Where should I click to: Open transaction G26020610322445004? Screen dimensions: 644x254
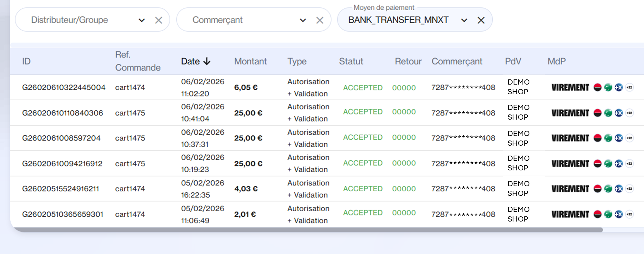(63, 87)
